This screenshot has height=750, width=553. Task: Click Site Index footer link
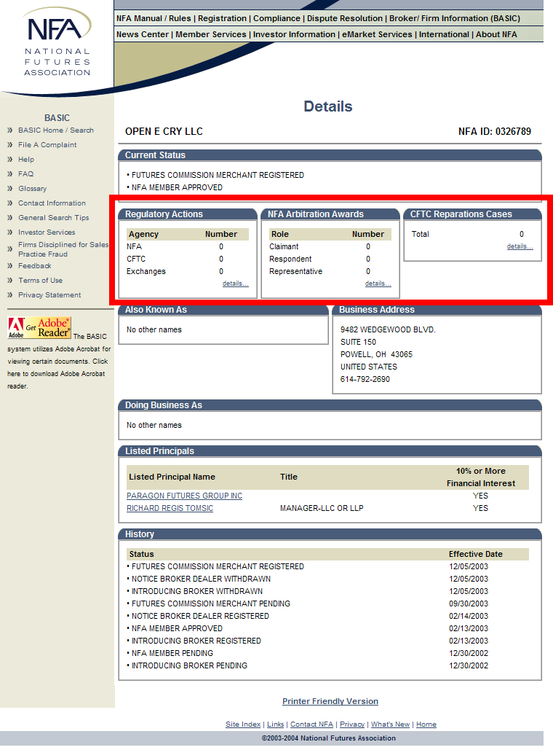pyautogui.click(x=243, y=724)
